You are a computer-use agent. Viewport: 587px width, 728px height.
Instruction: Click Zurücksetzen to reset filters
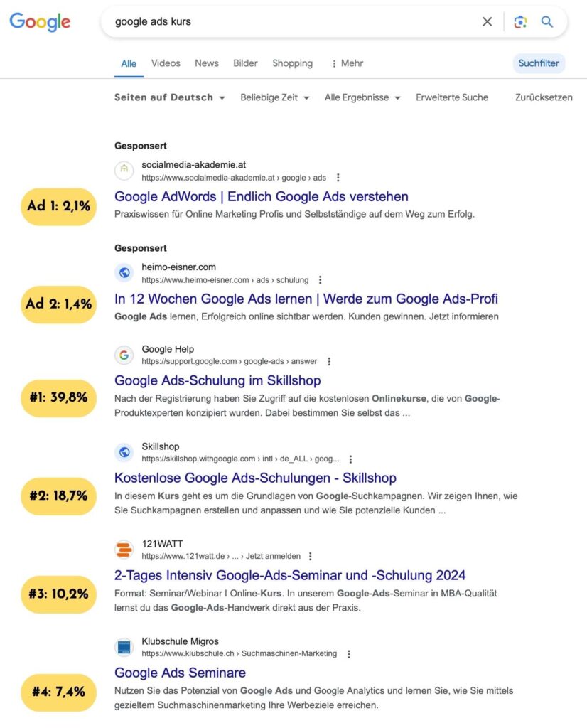click(x=544, y=97)
